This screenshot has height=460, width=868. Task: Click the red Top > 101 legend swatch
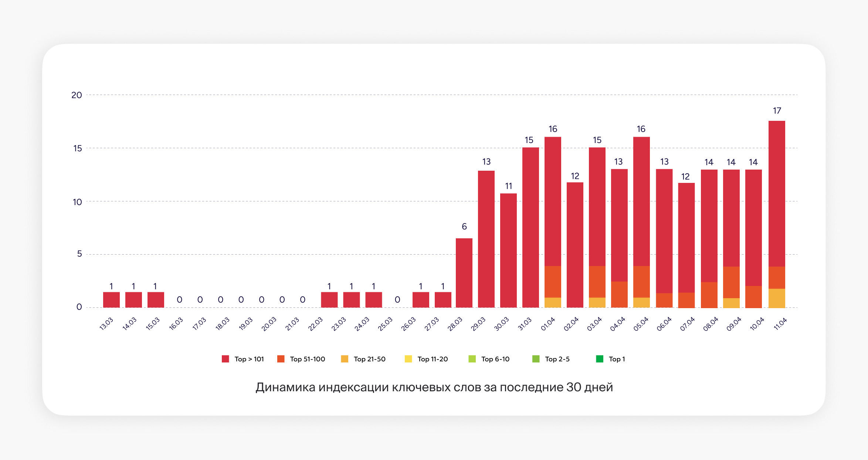225,359
